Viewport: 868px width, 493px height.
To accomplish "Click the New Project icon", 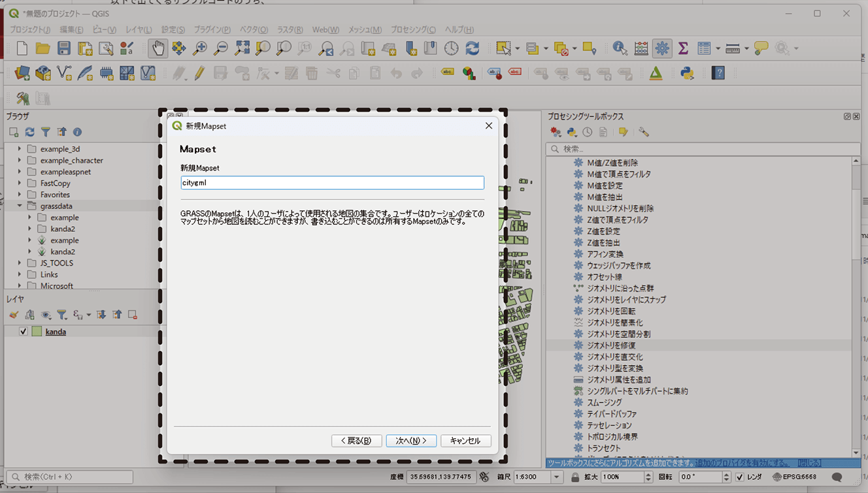I will (22, 48).
